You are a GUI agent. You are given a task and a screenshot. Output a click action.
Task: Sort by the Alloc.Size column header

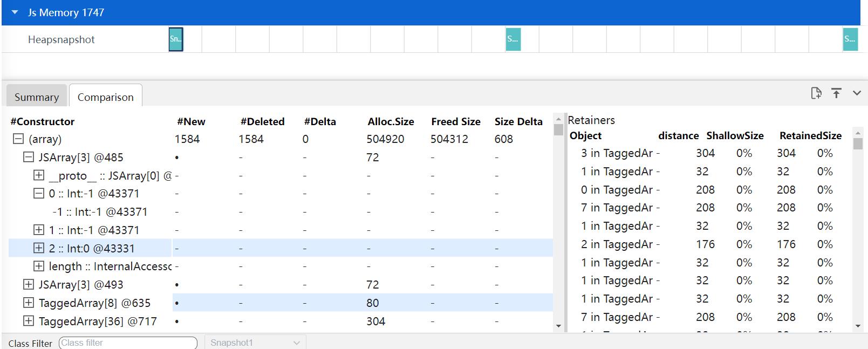(391, 121)
